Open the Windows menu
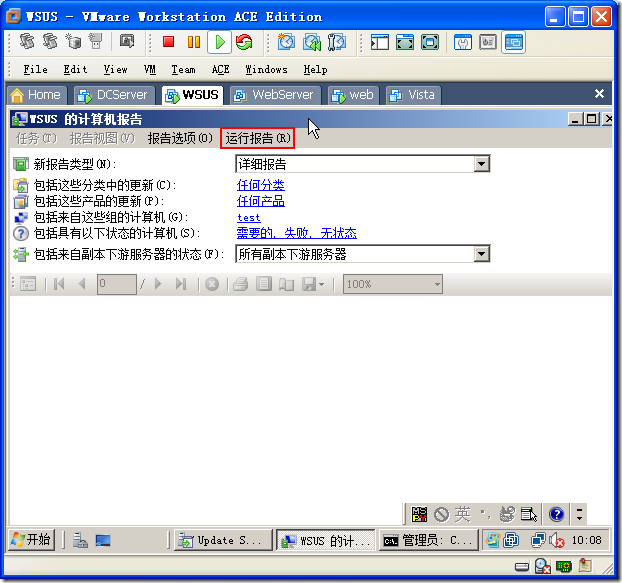 coord(266,70)
